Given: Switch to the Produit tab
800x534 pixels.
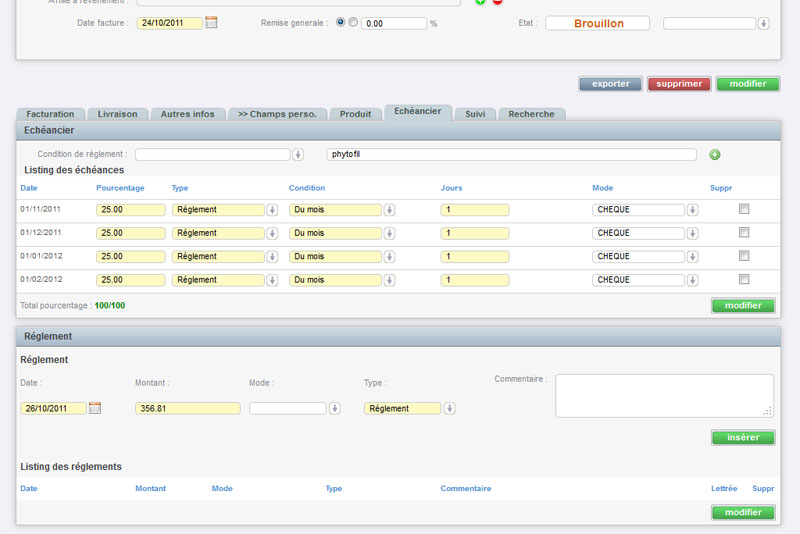Looking at the screenshot, I should pos(355,114).
